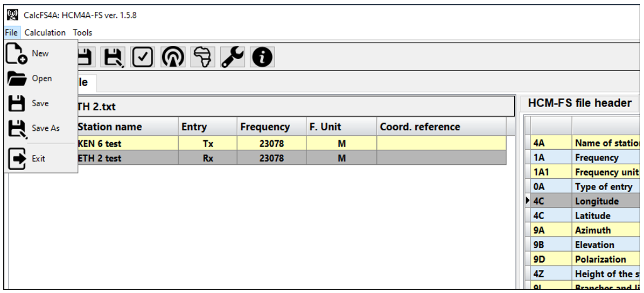The image size is (644, 293).
Task: Click the antenna broadcast toolbar icon
Action: pyautogui.click(x=172, y=57)
